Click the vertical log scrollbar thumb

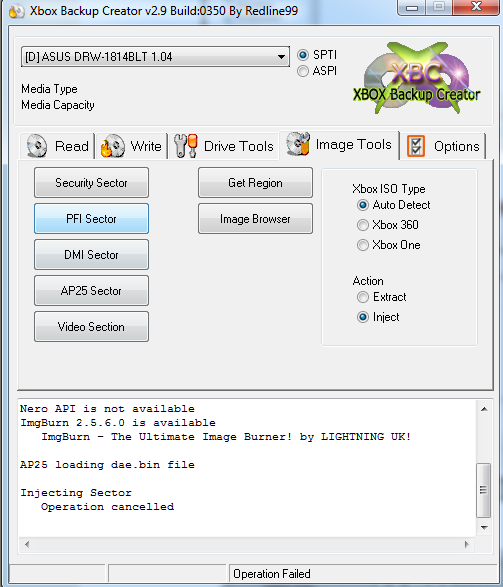tap(484, 490)
